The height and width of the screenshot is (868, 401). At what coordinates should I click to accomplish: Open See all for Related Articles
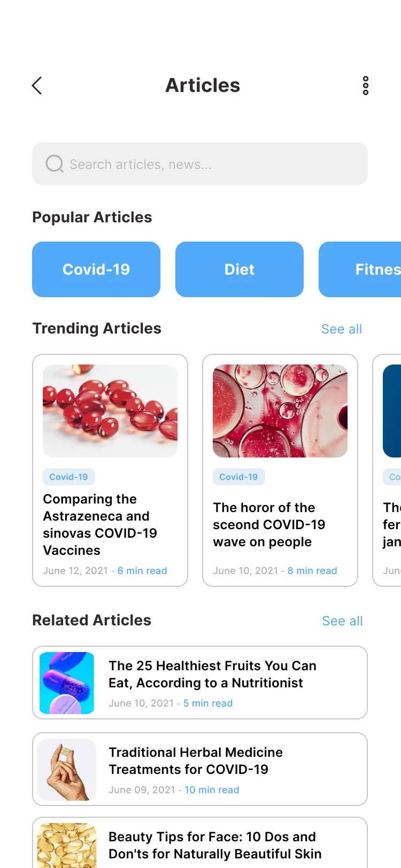coord(342,621)
